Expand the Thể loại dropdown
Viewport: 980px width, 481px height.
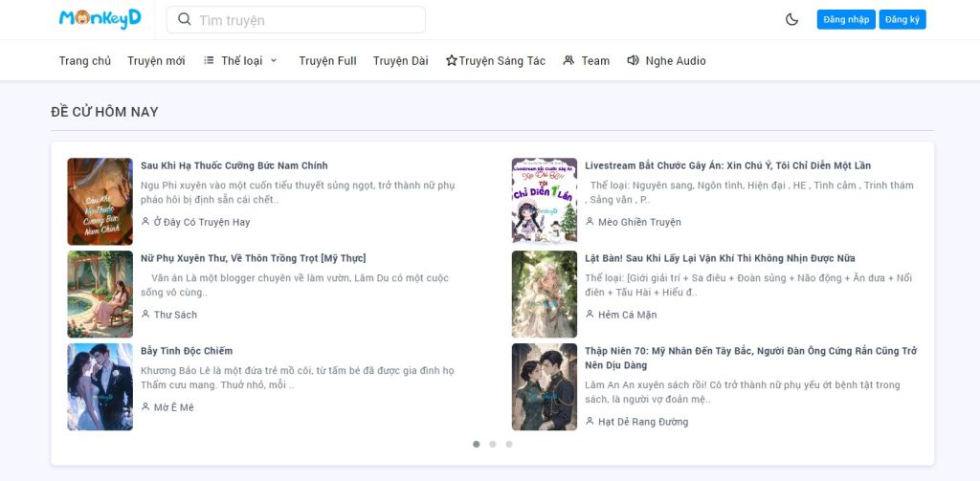click(x=241, y=61)
